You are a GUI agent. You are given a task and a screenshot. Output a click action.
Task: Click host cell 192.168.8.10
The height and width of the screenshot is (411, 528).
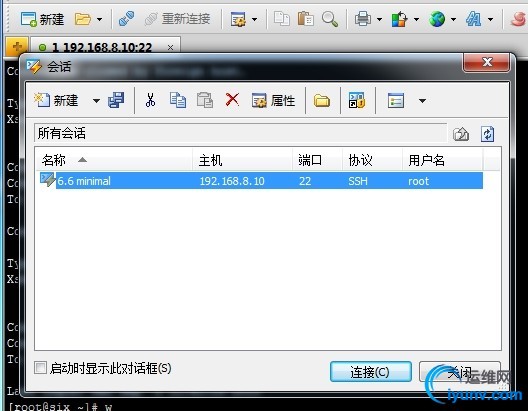[x=232, y=181]
